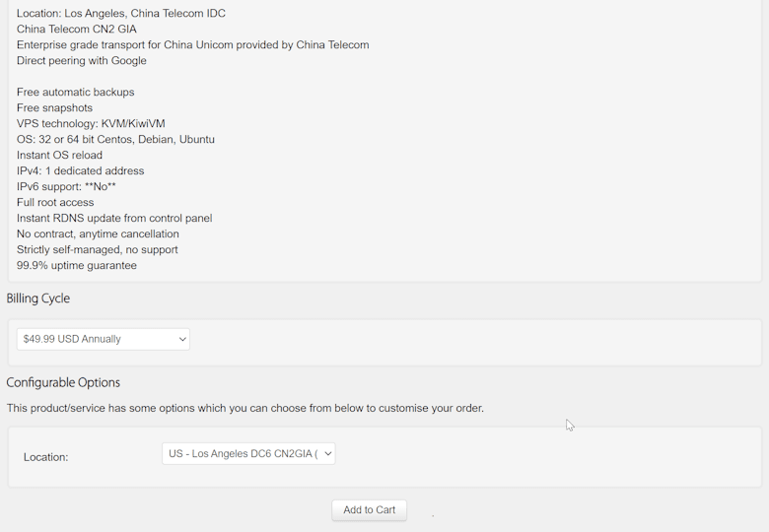
Task: Click the 'Full root access' feature text
Action: point(55,203)
